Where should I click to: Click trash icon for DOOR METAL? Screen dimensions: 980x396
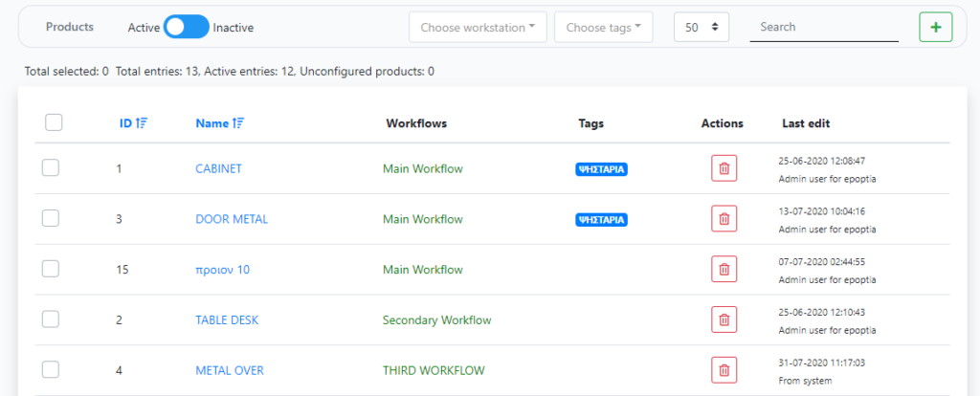[x=724, y=219]
